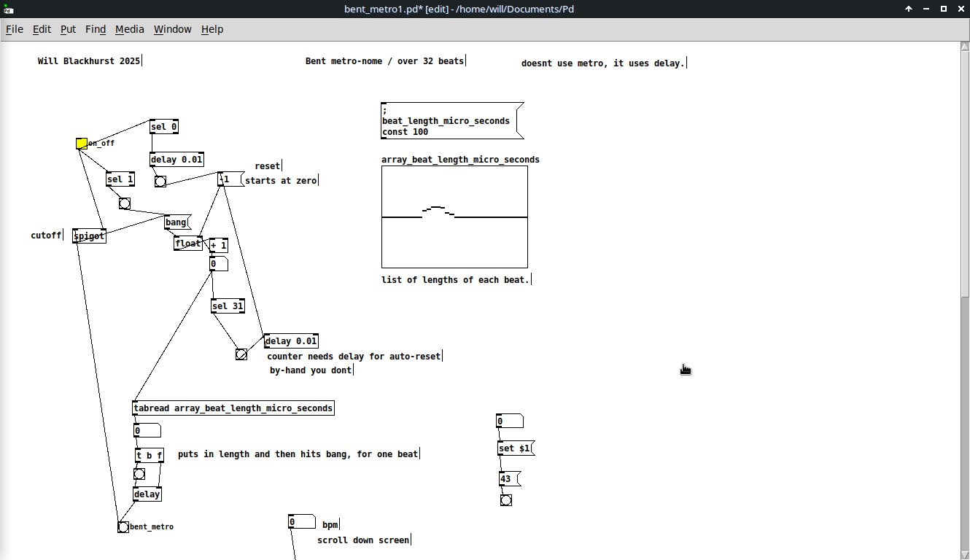
Task: Open the Put menu
Action: tap(69, 29)
